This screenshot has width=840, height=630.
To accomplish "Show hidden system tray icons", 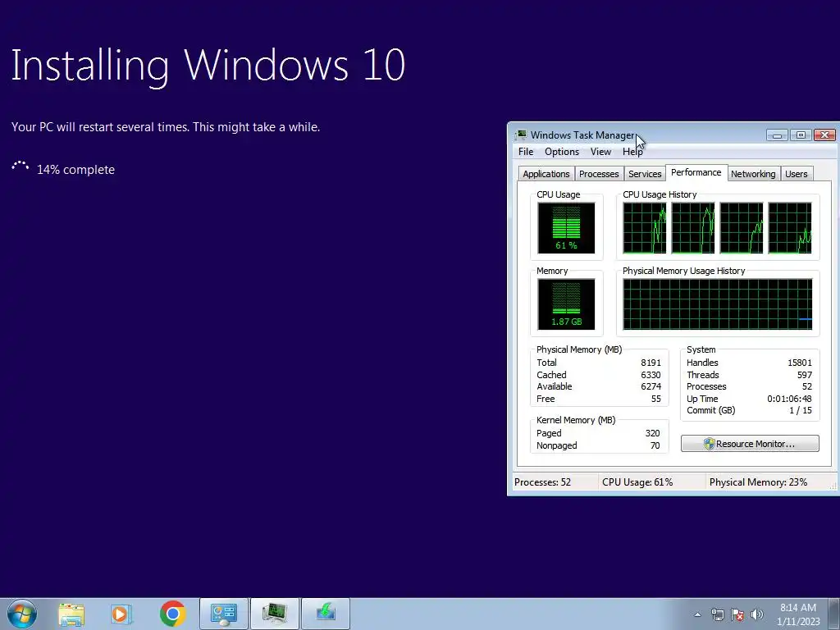I will coord(697,614).
